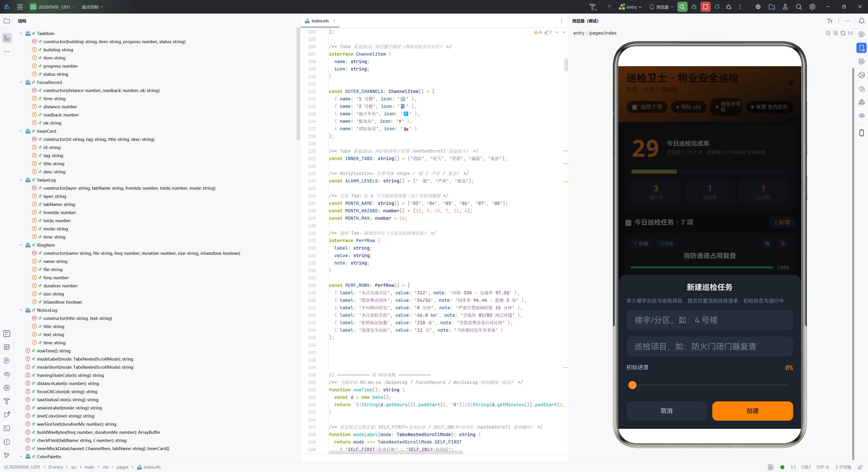Click the UTF-8 encoding status

pyautogui.click(x=822, y=467)
